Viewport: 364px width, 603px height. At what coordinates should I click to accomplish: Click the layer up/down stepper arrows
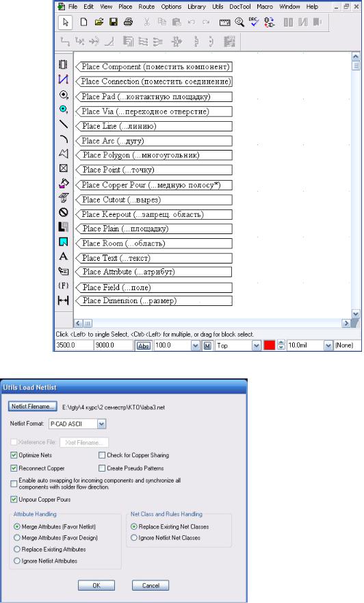[x=281, y=346]
